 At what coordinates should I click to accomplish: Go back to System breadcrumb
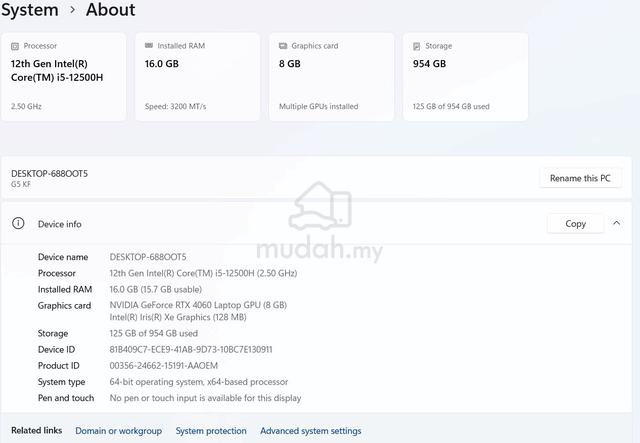pos(29,10)
